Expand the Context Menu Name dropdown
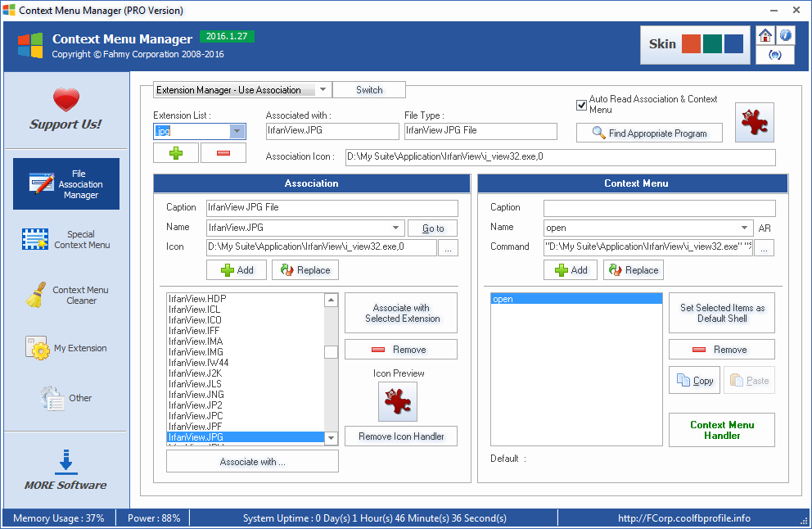The width and height of the screenshot is (812, 529). pyautogui.click(x=744, y=228)
